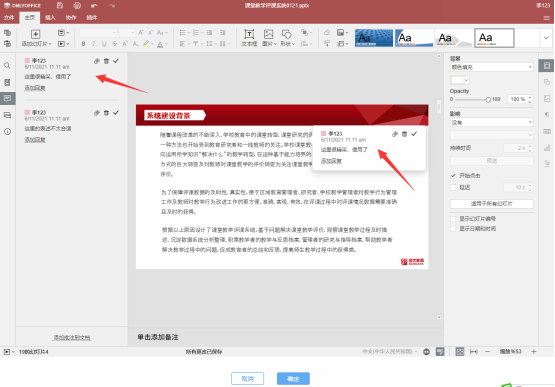This screenshot has width=555, height=387.
Task: Switch to the Collaboration tab
Action: (x=71, y=17)
